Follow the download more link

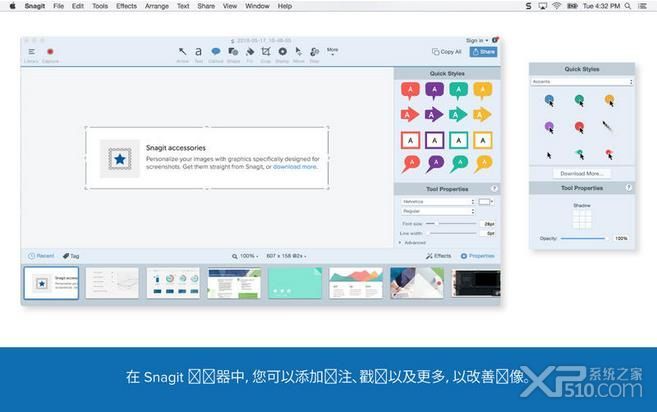[x=295, y=167]
